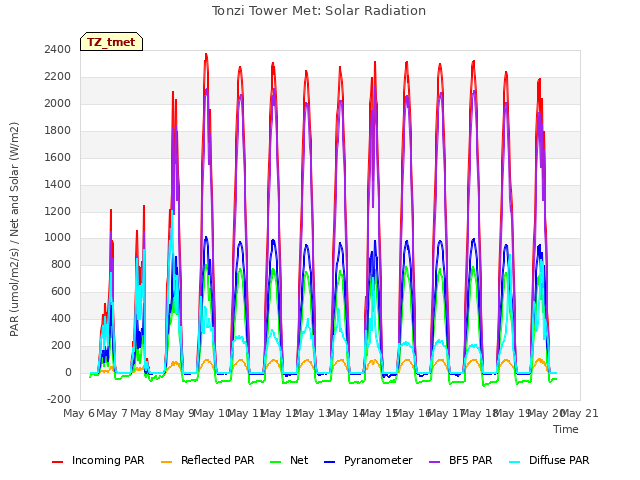The image size is (640, 480).
Task: Click the y-axis label PAR / Net and Solar
Action: click(x=14, y=229)
